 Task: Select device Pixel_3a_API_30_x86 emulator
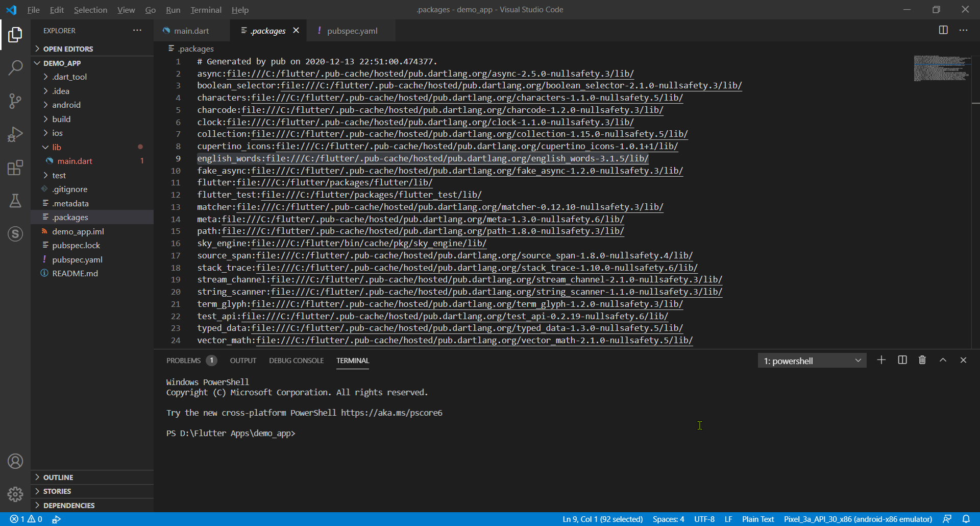tap(858, 519)
